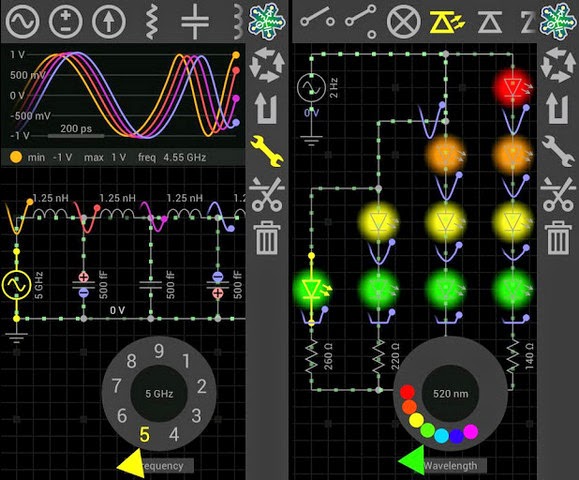Click the Wavelength parameter label
The height and width of the screenshot is (480, 579).
(450, 466)
